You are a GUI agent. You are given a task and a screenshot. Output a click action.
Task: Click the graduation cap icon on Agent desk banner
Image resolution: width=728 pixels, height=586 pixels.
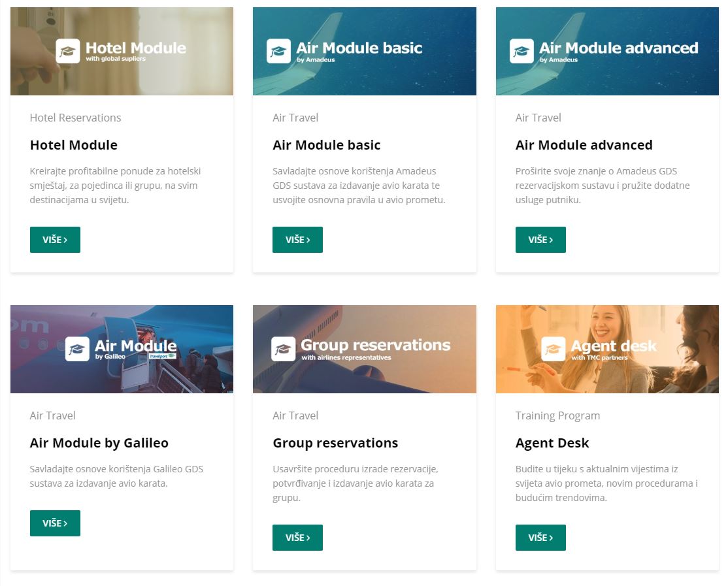[x=554, y=349]
